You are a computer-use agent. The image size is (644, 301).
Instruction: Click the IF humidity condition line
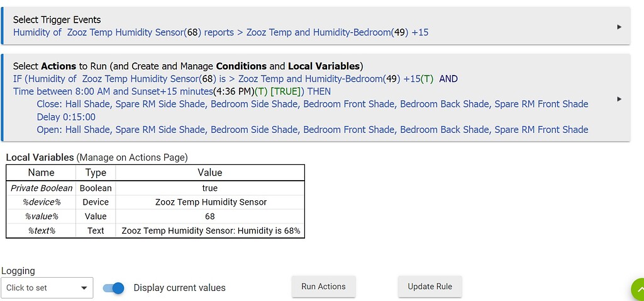(235, 79)
